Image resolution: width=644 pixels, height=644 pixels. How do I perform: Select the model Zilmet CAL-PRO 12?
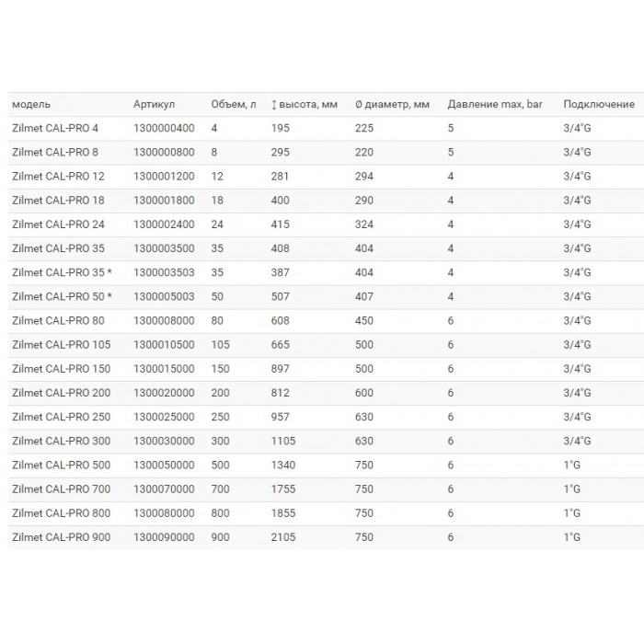coord(58,177)
